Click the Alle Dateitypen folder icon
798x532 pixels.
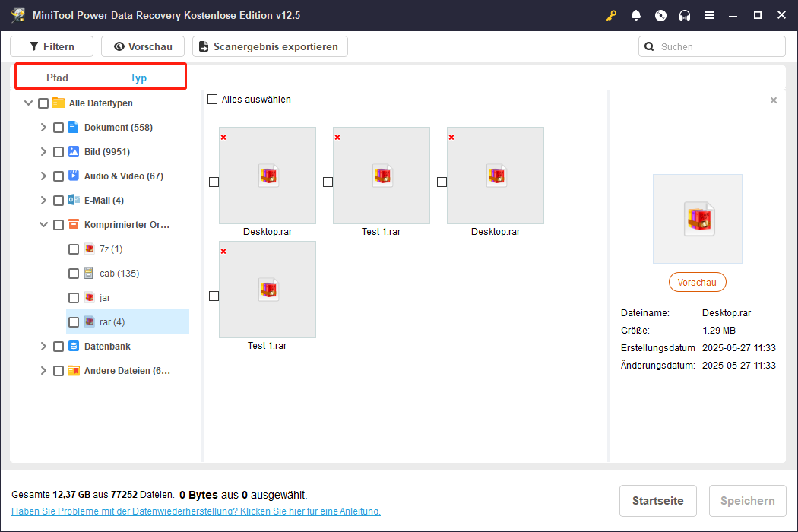(59, 103)
